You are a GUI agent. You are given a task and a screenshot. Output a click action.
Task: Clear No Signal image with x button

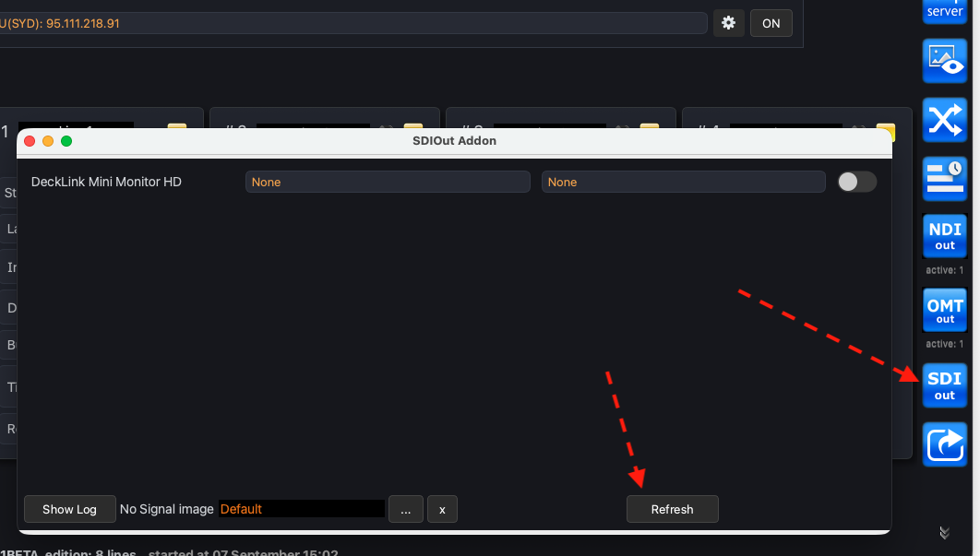(x=442, y=509)
